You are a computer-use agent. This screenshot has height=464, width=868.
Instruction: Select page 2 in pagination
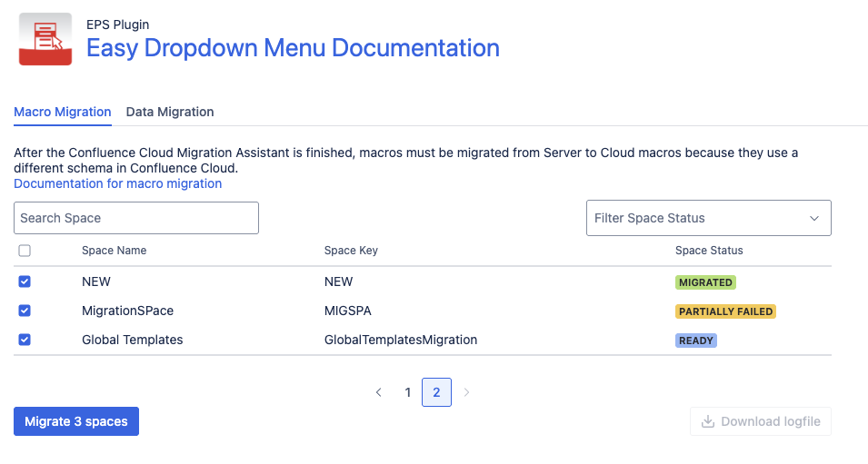[x=437, y=392]
